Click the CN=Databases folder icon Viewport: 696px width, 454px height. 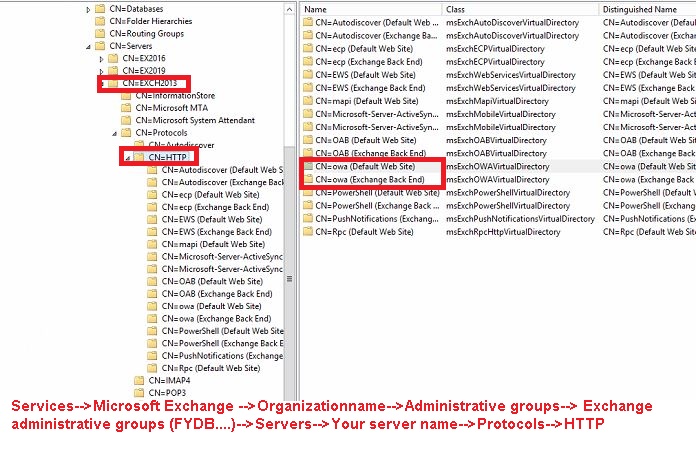pyautogui.click(x=100, y=8)
